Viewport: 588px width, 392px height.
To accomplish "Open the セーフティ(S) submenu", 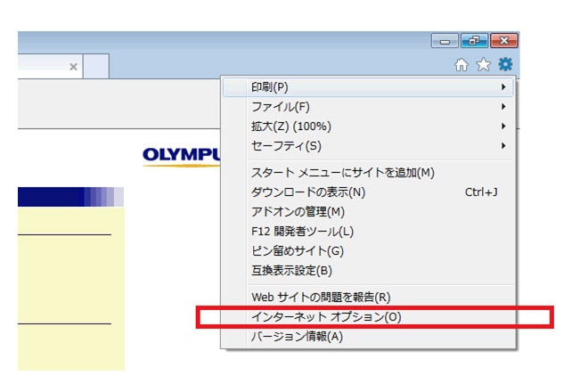I will 368,146.
